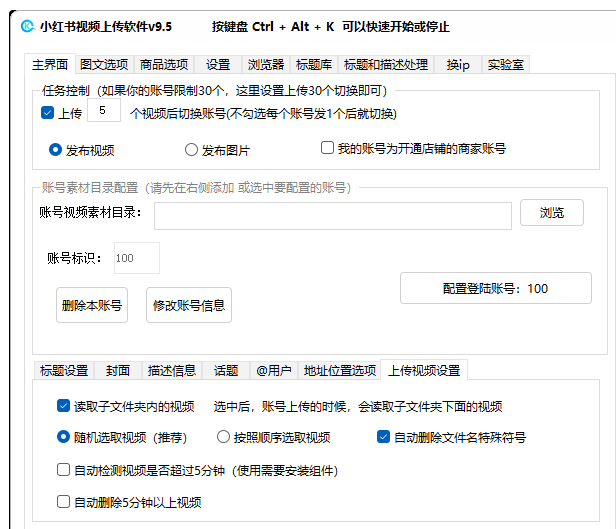This screenshot has width=616, height=529.
Task: Click the 修改账号信息 button
Action: tap(189, 305)
